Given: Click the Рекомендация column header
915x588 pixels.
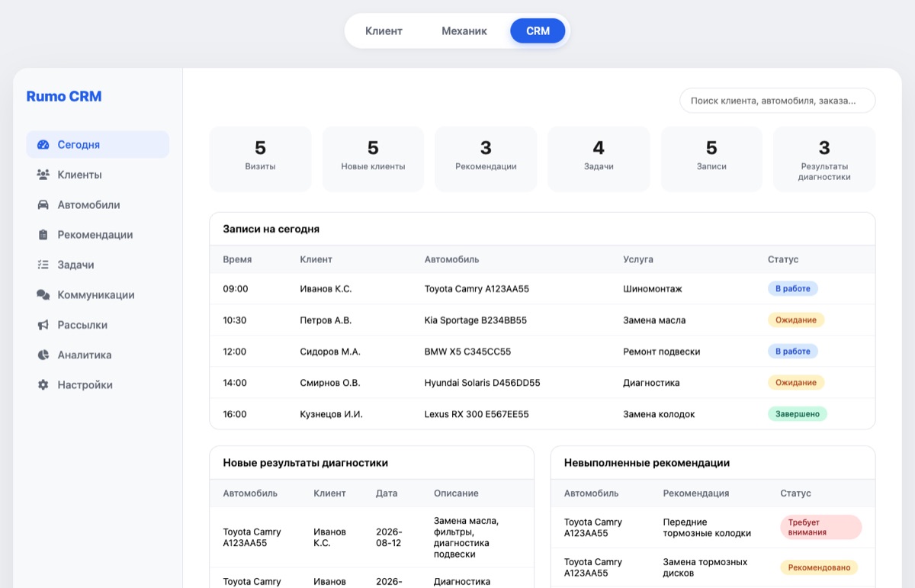Looking at the screenshot, I should [696, 493].
